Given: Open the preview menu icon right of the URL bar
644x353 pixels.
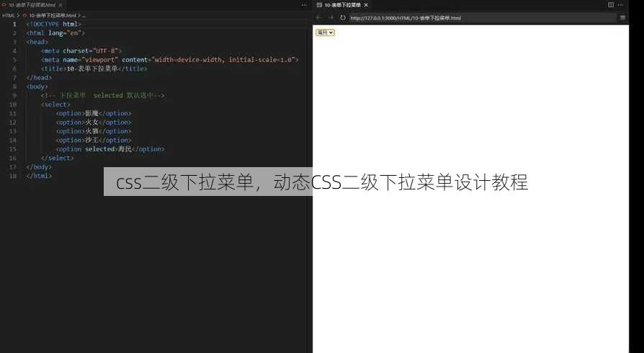Looking at the screenshot, I should pos(622,18).
